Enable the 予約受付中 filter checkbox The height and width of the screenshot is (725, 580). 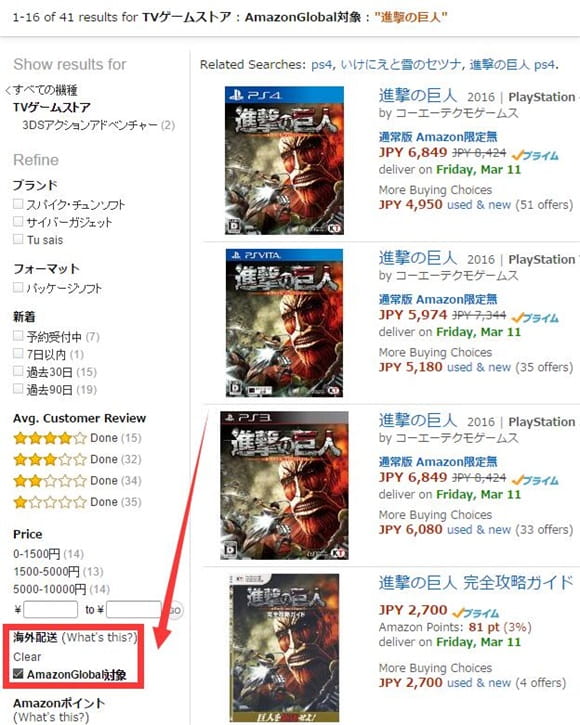pos(18,336)
